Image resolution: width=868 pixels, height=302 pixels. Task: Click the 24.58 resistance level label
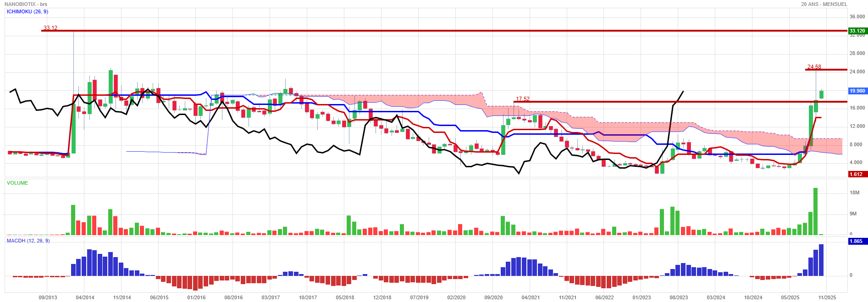coord(814,67)
